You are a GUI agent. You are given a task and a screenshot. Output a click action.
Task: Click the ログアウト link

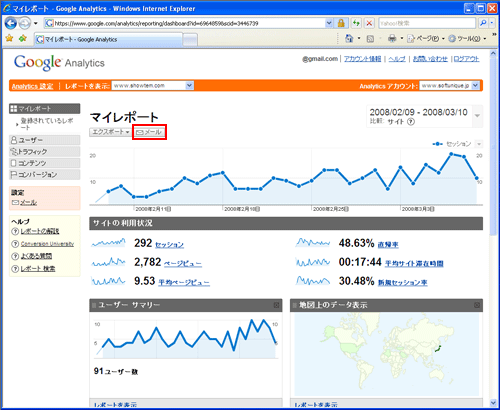tap(466, 59)
